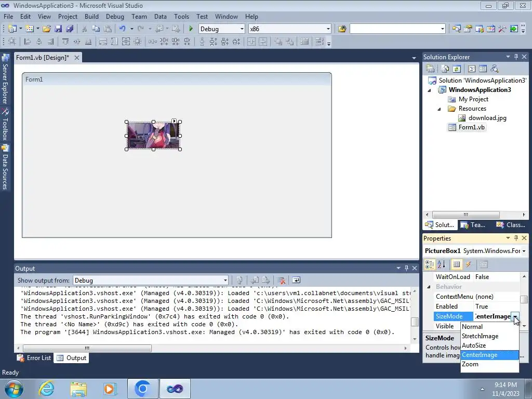Open Properties Window from the main toolbar icon

pos(468,29)
